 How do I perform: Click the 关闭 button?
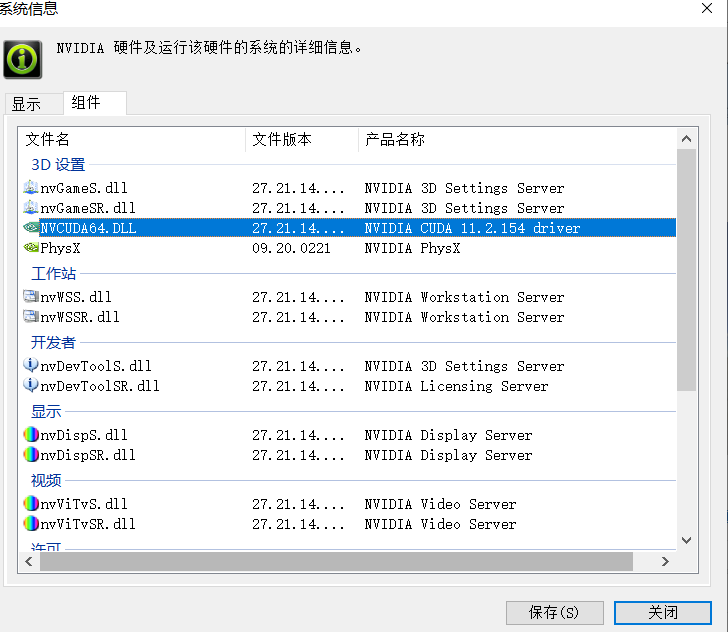[x=663, y=612]
